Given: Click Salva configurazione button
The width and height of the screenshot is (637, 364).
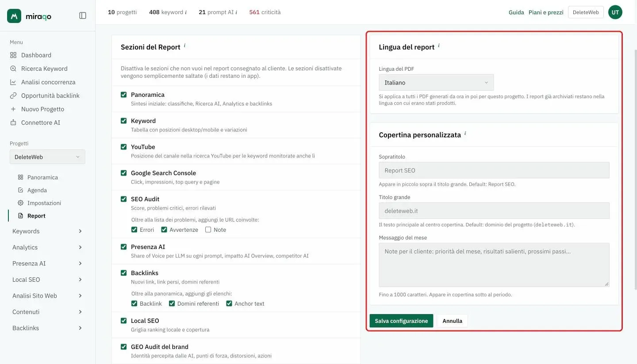Looking at the screenshot, I should click(401, 321).
